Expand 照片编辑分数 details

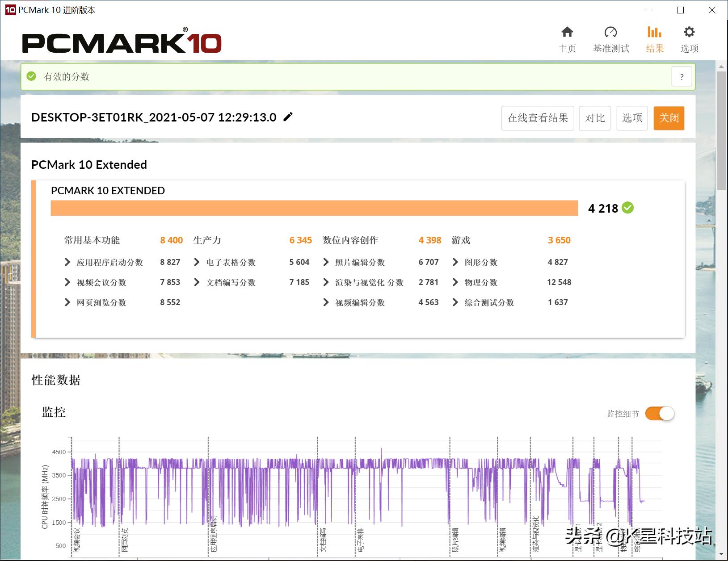pyautogui.click(x=326, y=262)
